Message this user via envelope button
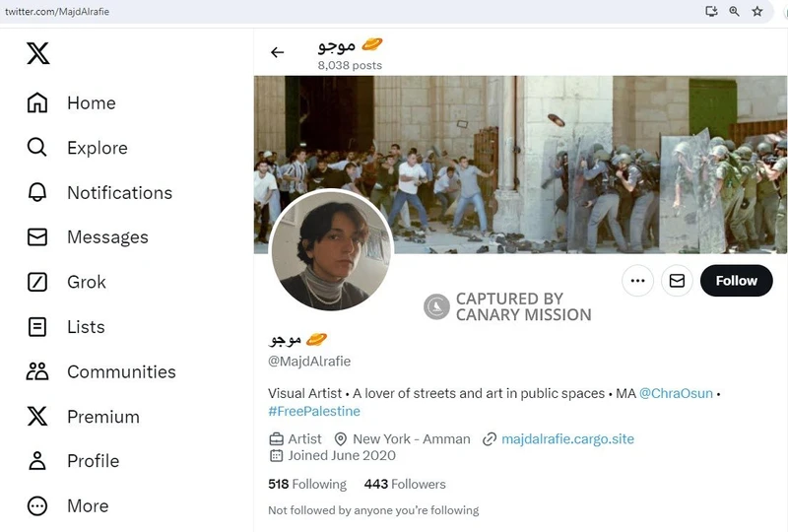This screenshot has width=788, height=532. coord(677,281)
